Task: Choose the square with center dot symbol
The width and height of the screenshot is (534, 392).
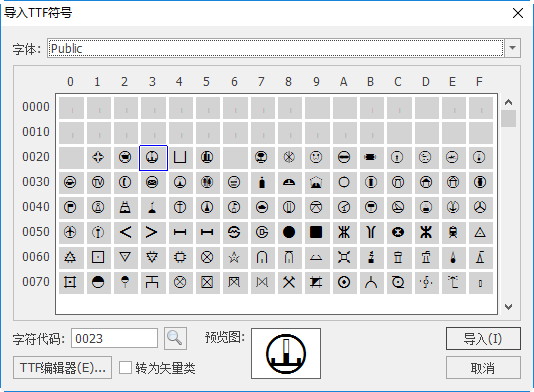Action: pyautogui.click(x=98, y=257)
